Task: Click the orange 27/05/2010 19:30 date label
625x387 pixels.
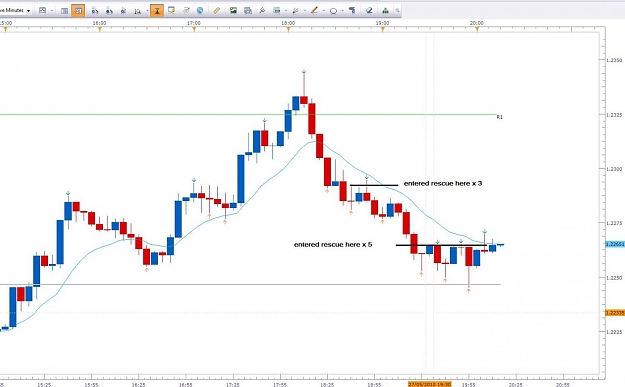Action: tap(430, 384)
